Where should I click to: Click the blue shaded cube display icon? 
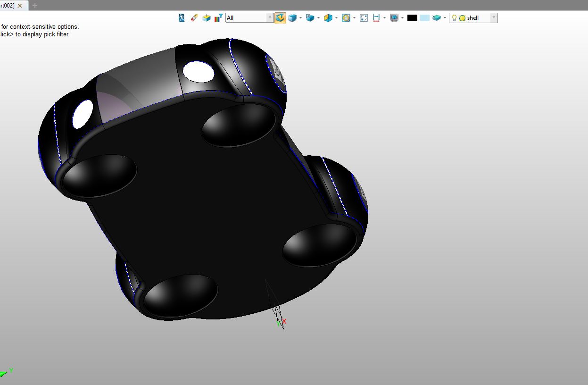click(x=292, y=18)
